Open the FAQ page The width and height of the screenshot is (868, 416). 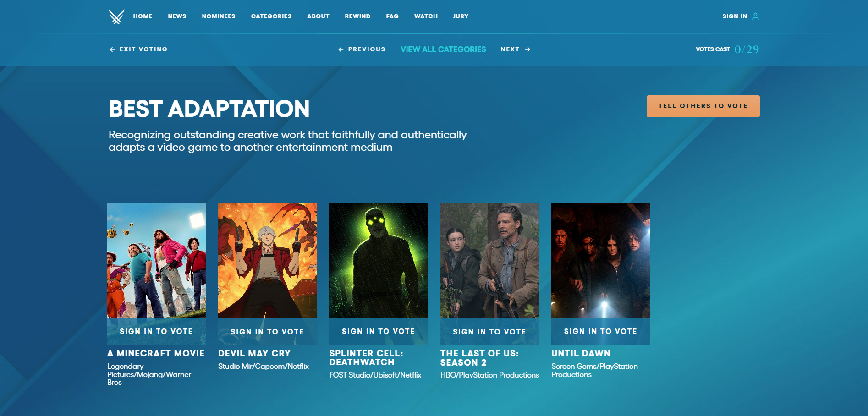point(392,16)
